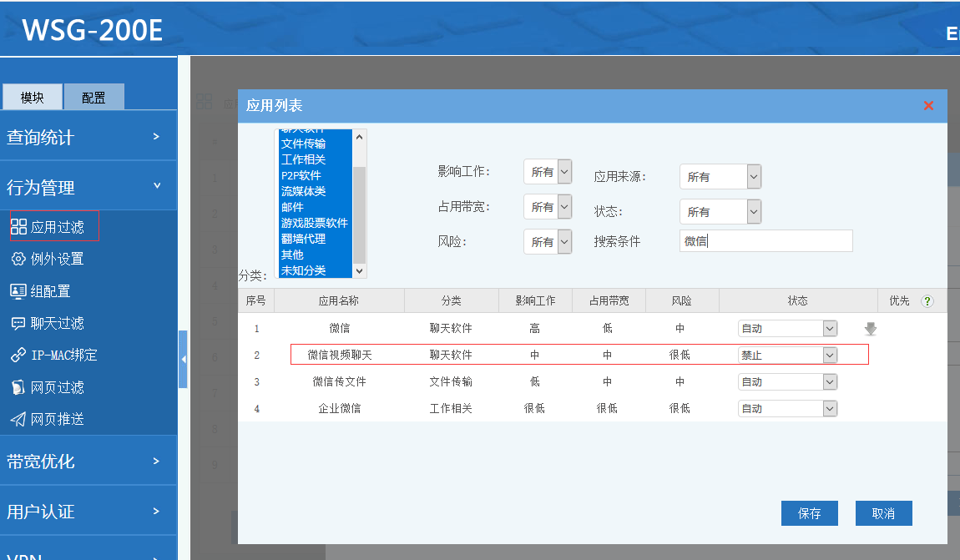
Task: Switch to the 模块 tab
Action: (x=32, y=98)
